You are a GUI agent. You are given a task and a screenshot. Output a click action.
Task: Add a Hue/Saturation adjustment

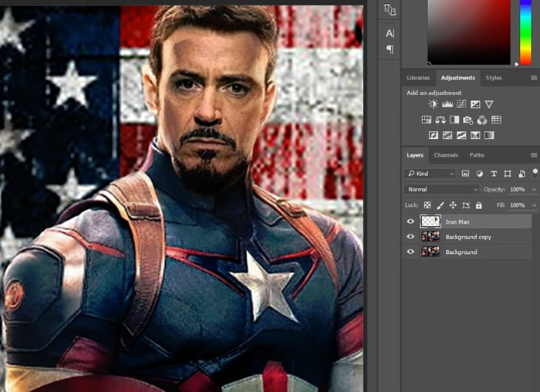427,120
